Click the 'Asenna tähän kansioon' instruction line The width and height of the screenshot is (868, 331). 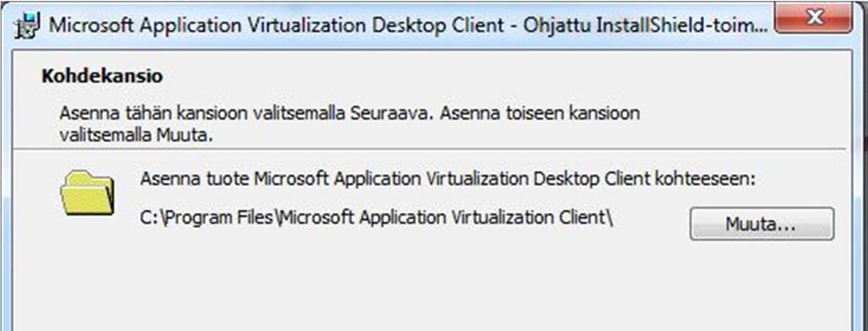click(x=349, y=113)
